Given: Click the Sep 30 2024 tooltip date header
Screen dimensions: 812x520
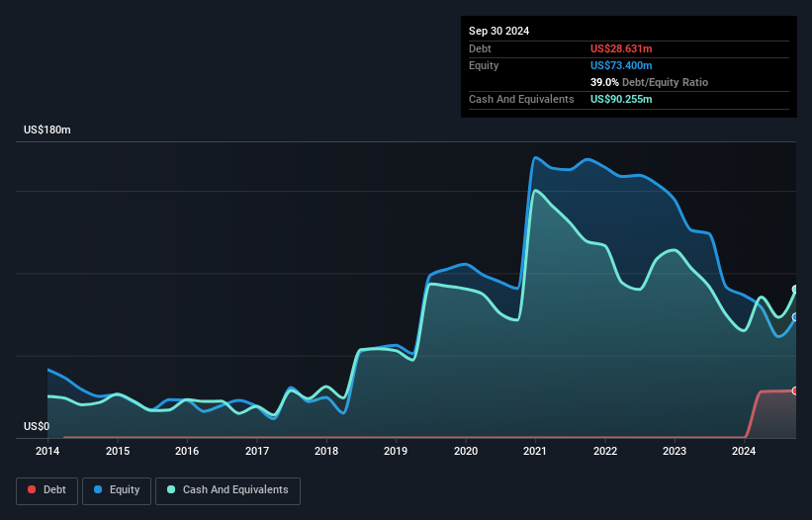Looking at the screenshot, I should pyautogui.click(x=499, y=31).
